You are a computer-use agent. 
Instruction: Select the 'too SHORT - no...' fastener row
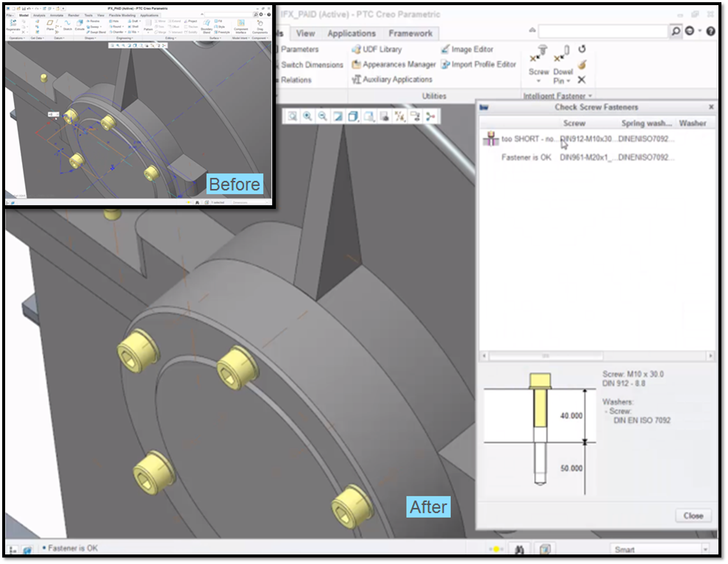596,139
